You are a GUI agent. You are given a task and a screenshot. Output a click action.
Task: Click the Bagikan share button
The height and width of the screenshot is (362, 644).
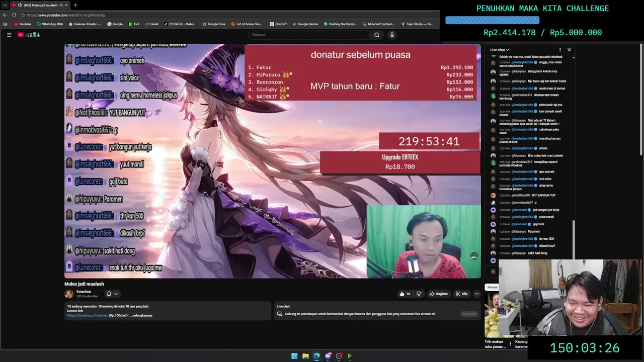coord(438,294)
